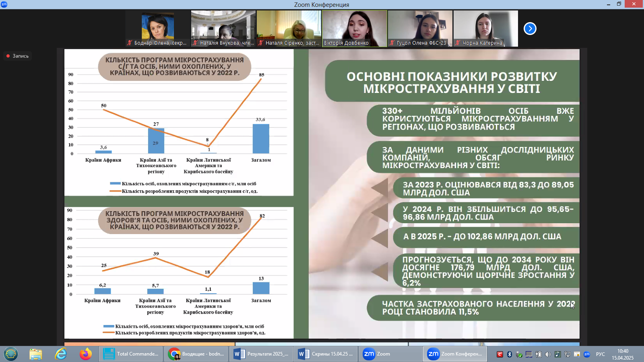
Task: Click the music note tray icon
Action: tap(558, 354)
